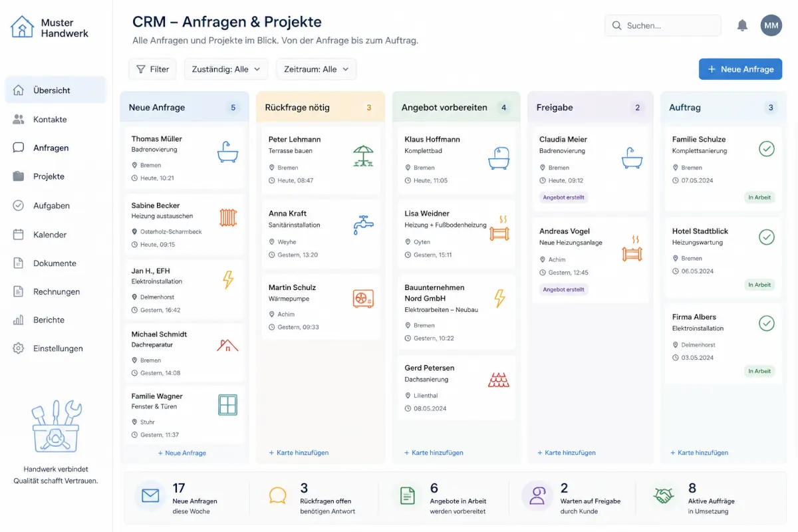Viewport: 798px width, 532px height.
Task: Click envelope icon for Neue Anfragen stats
Action: 150,496
